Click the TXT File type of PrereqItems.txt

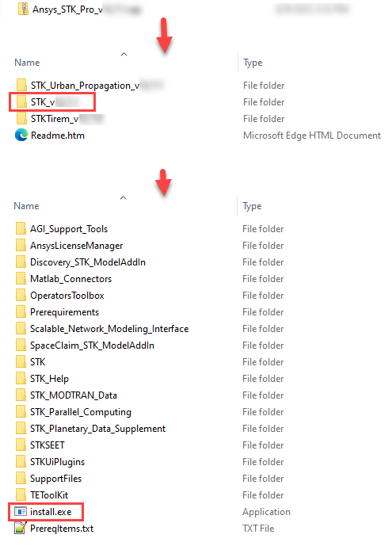pos(258,529)
